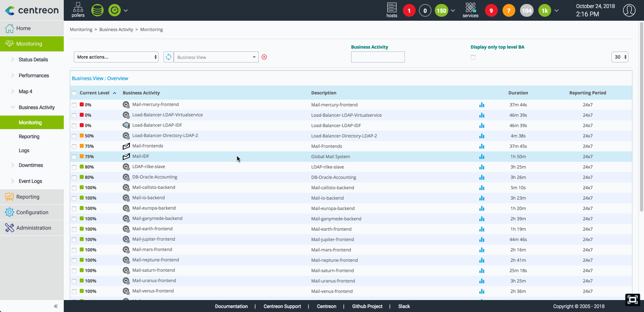644x312 pixels.
Task: Click the Business Activity filter input field
Action: pos(378,57)
